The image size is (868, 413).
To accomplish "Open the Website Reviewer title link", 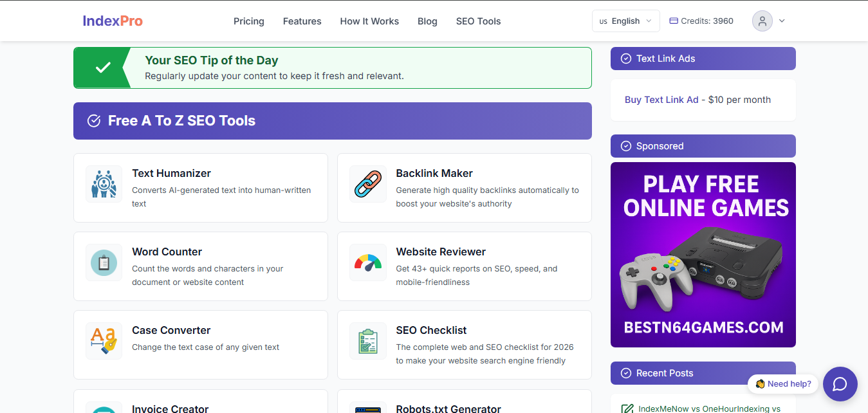I will pyautogui.click(x=441, y=252).
